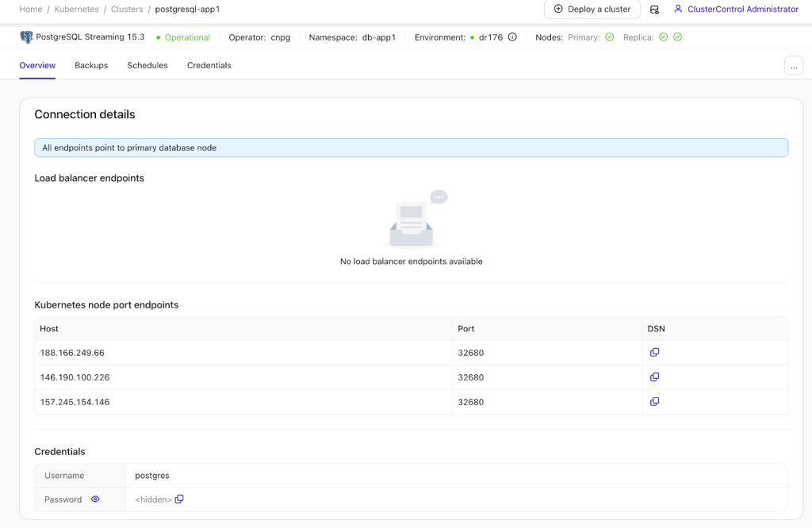Image resolution: width=812 pixels, height=528 pixels.
Task: Select host 157.245.154.146 cell
Action: [243, 402]
